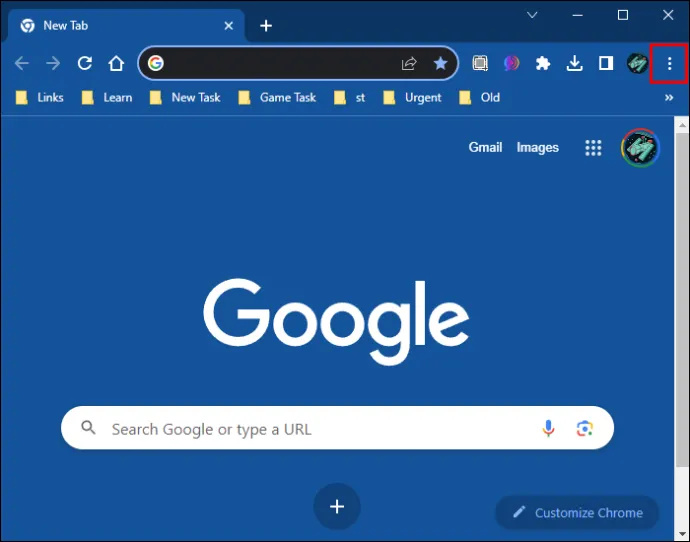Viewport: 690px width, 542px height.
Task: Open the Urgent bookmark folder
Action: [x=412, y=98]
